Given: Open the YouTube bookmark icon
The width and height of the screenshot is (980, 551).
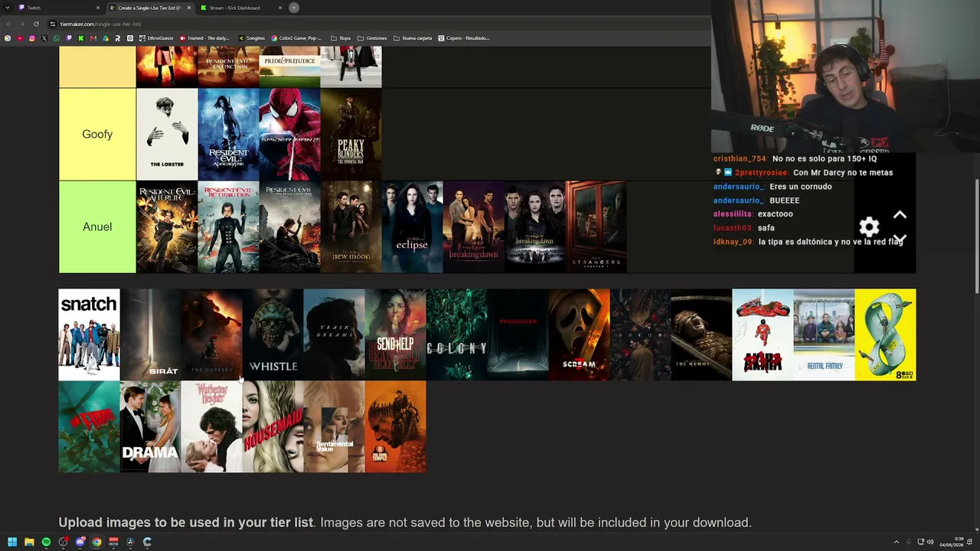Looking at the screenshot, I should (x=20, y=38).
